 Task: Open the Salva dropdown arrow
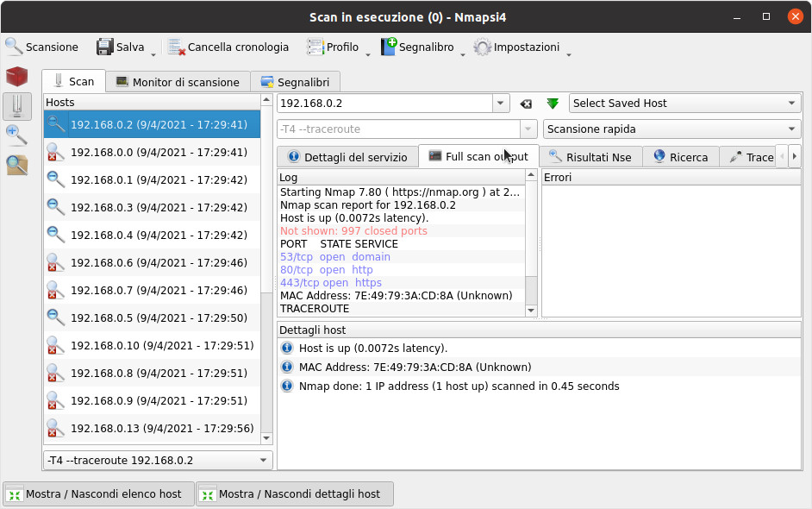[153, 53]
